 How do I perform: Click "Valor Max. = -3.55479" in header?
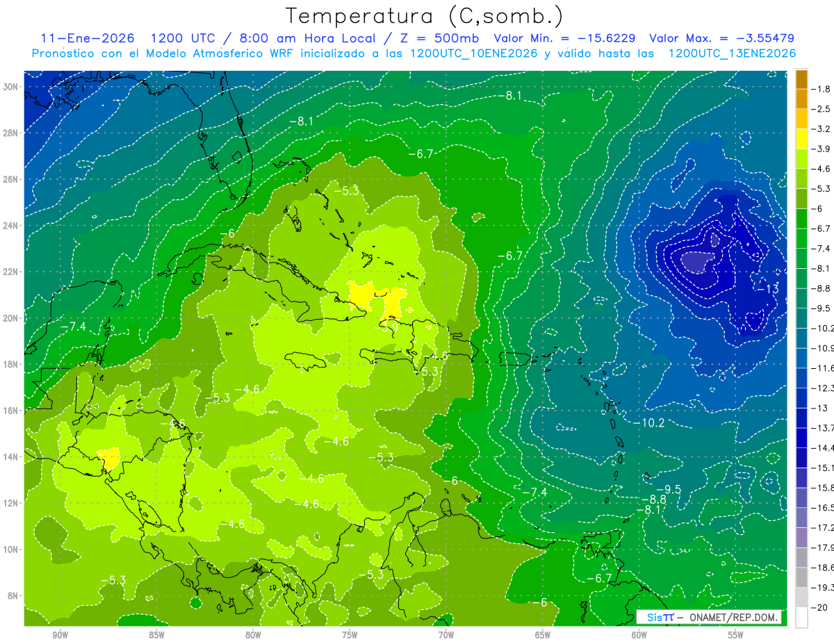[721, 38]
